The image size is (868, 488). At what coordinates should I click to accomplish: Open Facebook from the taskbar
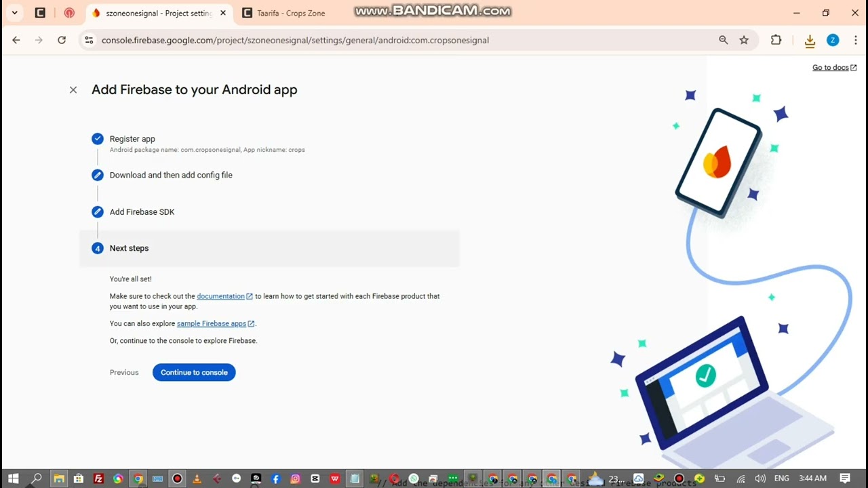pos(275,479)
